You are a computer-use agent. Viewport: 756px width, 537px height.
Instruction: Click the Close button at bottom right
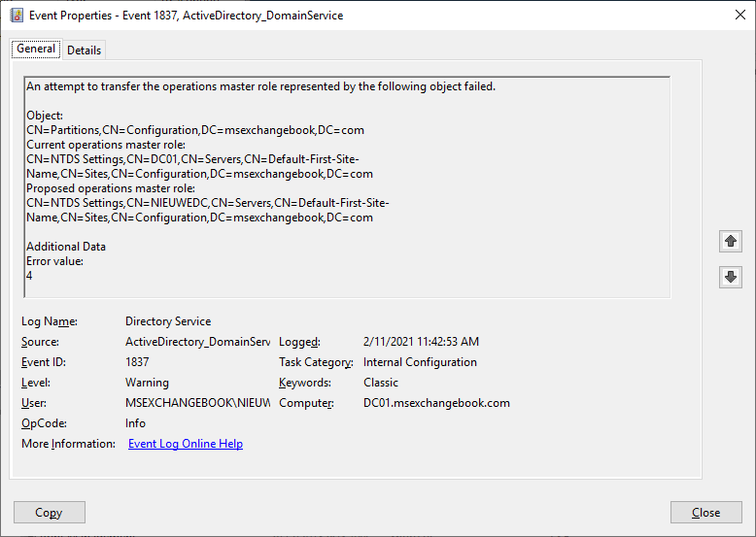pyautogui.click(x=705, y=513)
